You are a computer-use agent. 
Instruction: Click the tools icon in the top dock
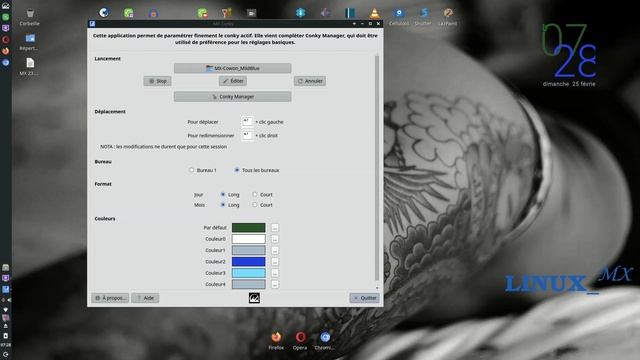coord(227,13)
